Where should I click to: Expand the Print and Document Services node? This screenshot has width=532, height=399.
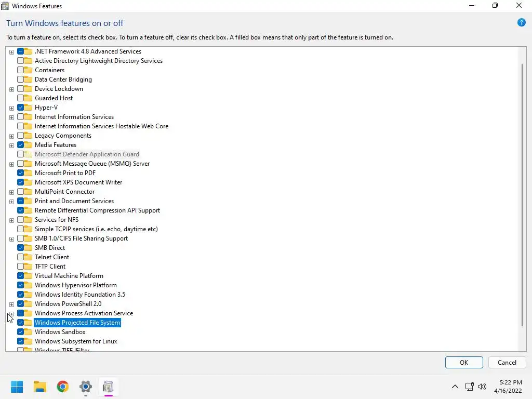pos(11,202)
